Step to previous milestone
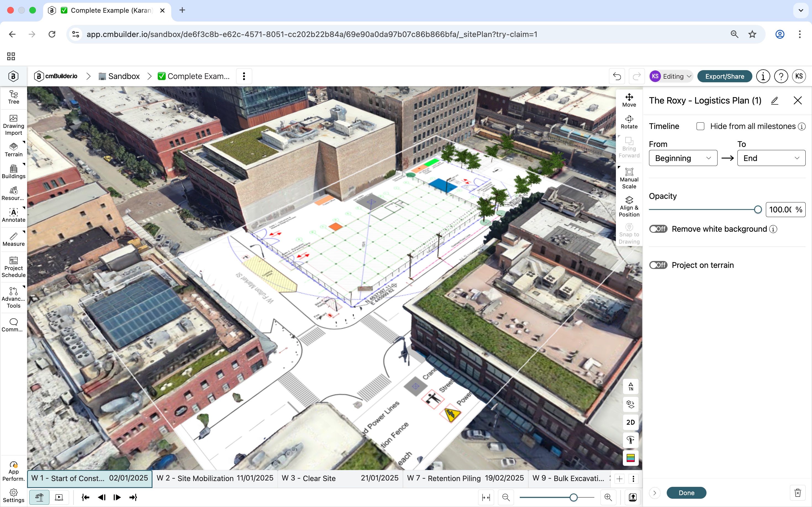This screenshot has height=507, width=812. [102, 497]
